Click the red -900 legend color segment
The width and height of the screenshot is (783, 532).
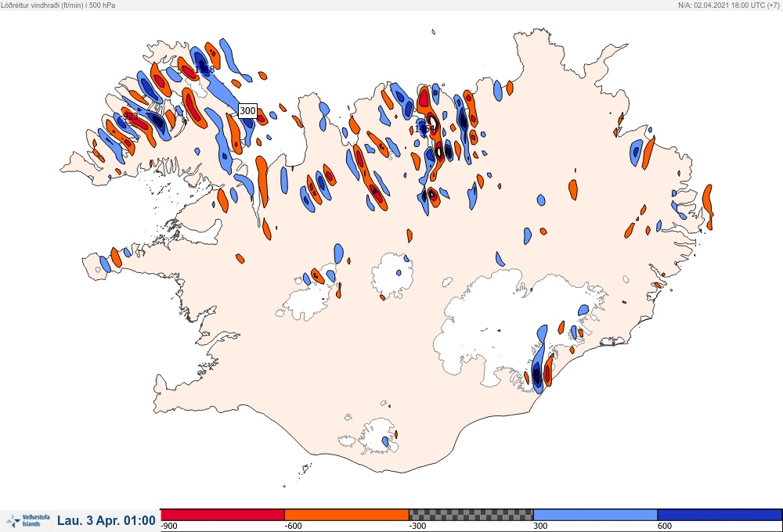click(222, 515)
